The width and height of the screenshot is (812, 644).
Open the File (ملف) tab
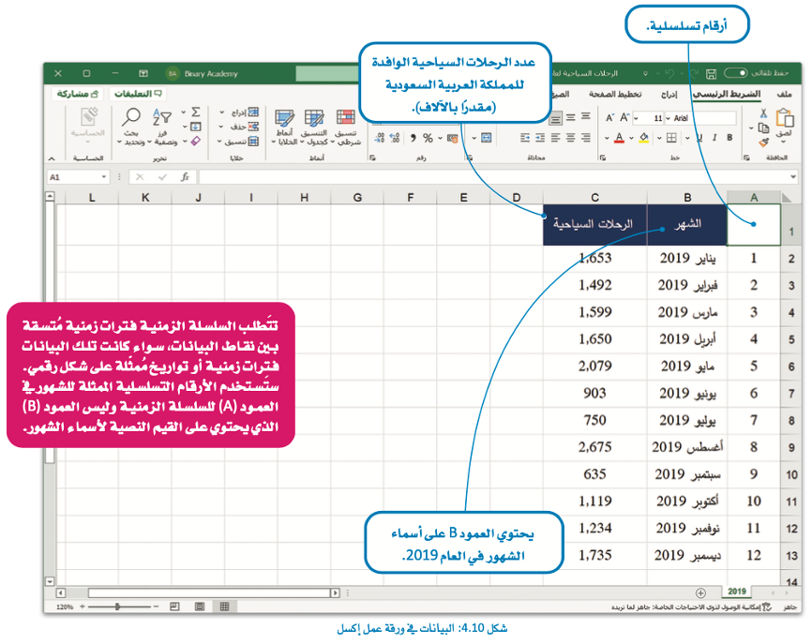784,94
